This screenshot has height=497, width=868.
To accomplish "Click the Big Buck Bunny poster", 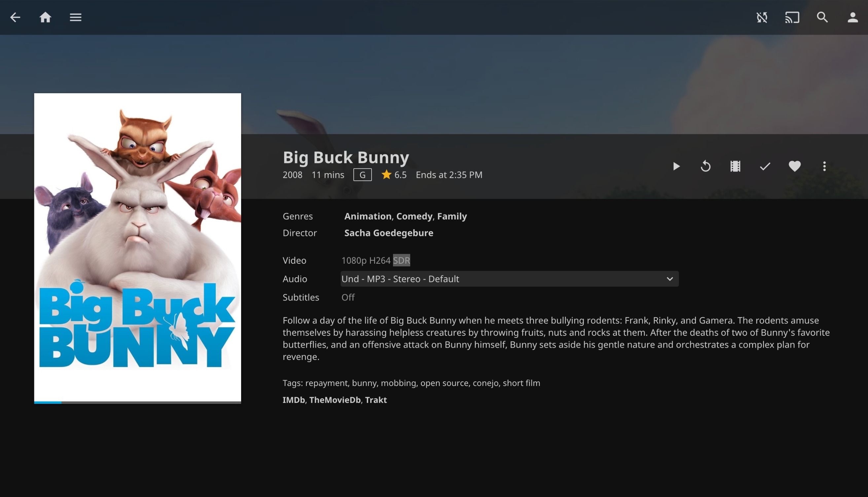I will 137,248.
